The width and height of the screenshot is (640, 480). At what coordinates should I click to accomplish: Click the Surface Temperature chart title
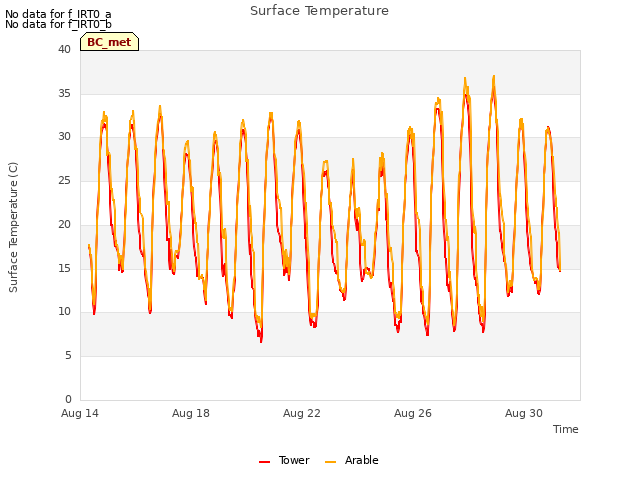tap(319, 11)
